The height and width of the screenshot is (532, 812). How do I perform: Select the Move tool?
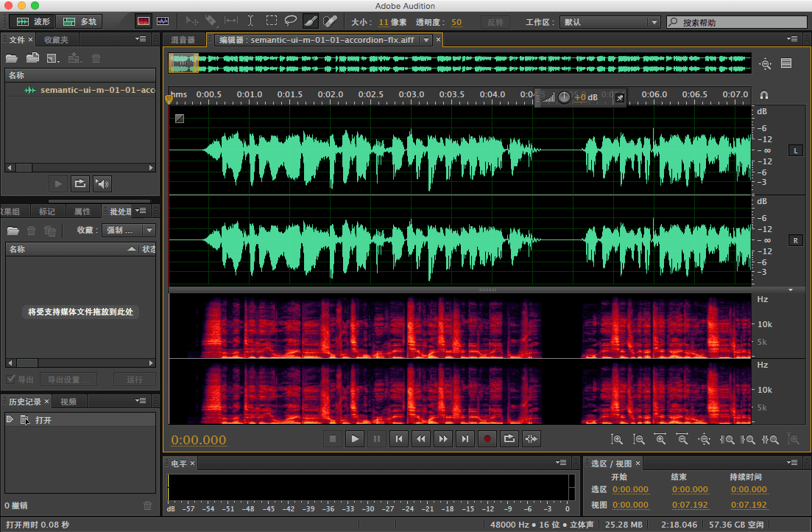coord(191,21)
